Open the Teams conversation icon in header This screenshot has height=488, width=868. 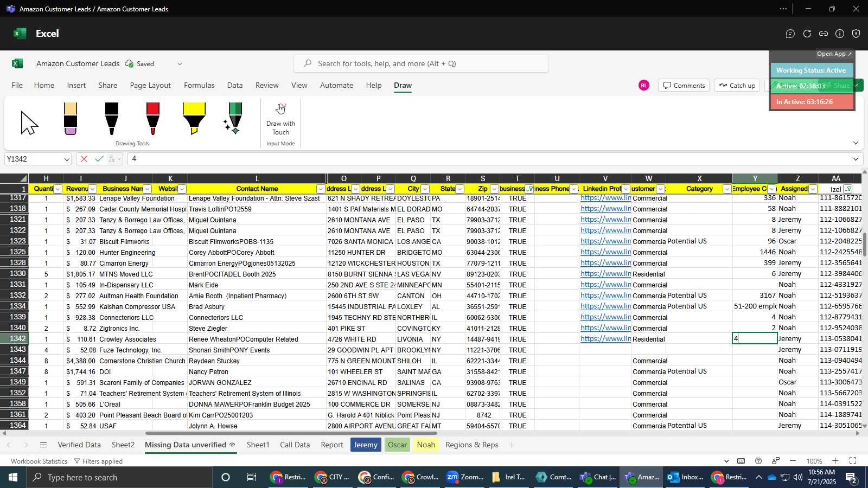pos(790,34)
